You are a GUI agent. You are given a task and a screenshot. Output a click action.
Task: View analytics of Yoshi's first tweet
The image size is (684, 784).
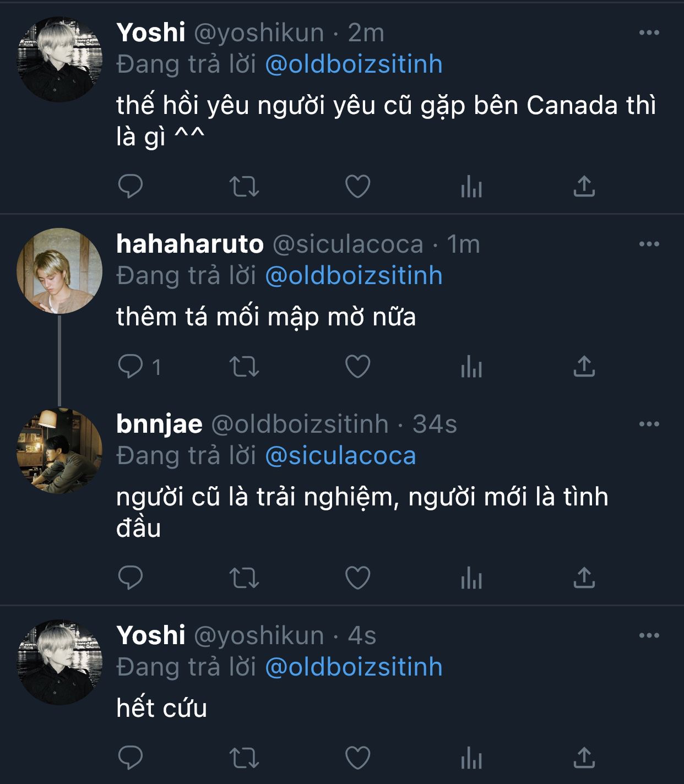471,186
